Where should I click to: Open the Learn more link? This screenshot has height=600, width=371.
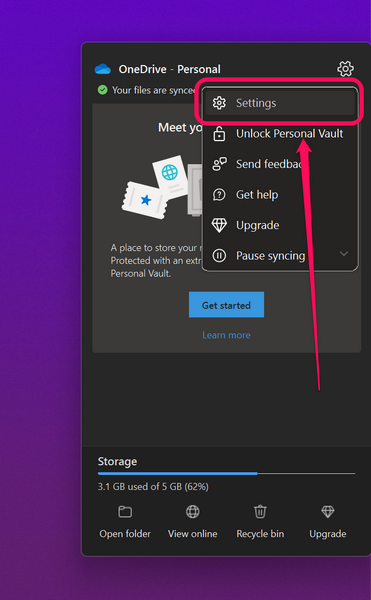[x=226, y=335]
